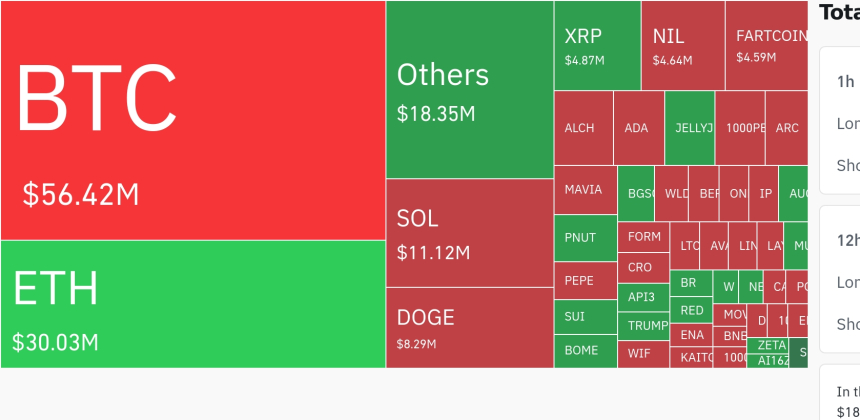This screenshot has height=420, width=860.
Task: Click the BOME heatmap tile
Action: 585,351
